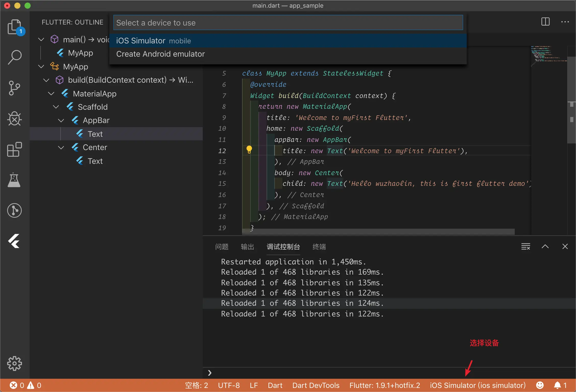Open the Test flask icon view
The height and width of the screenshot is (392, 576).
(14, 180)
